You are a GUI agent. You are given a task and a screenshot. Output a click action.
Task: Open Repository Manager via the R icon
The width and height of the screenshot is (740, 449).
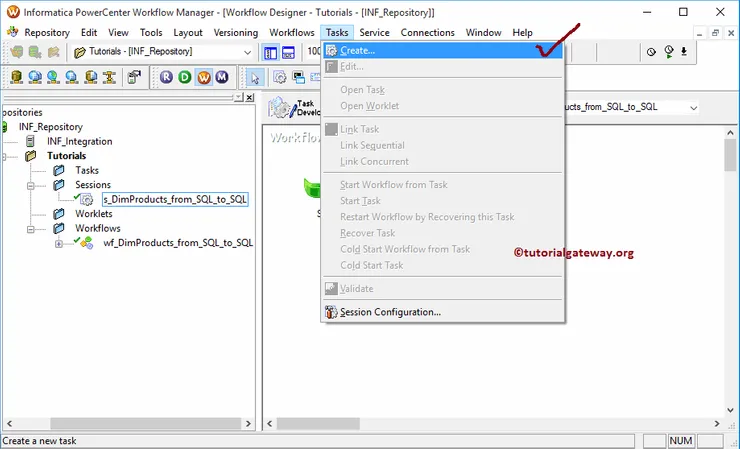click(x=166, y=77)
